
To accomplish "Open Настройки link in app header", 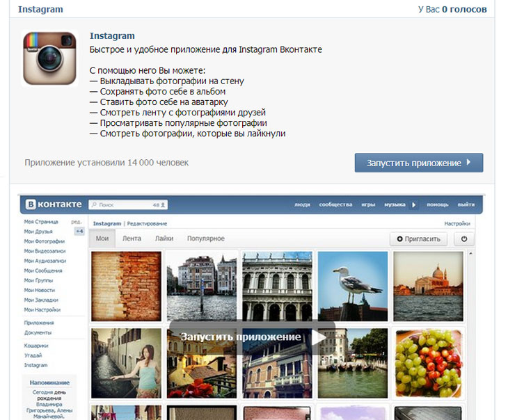I will click(x=457, y=223).
